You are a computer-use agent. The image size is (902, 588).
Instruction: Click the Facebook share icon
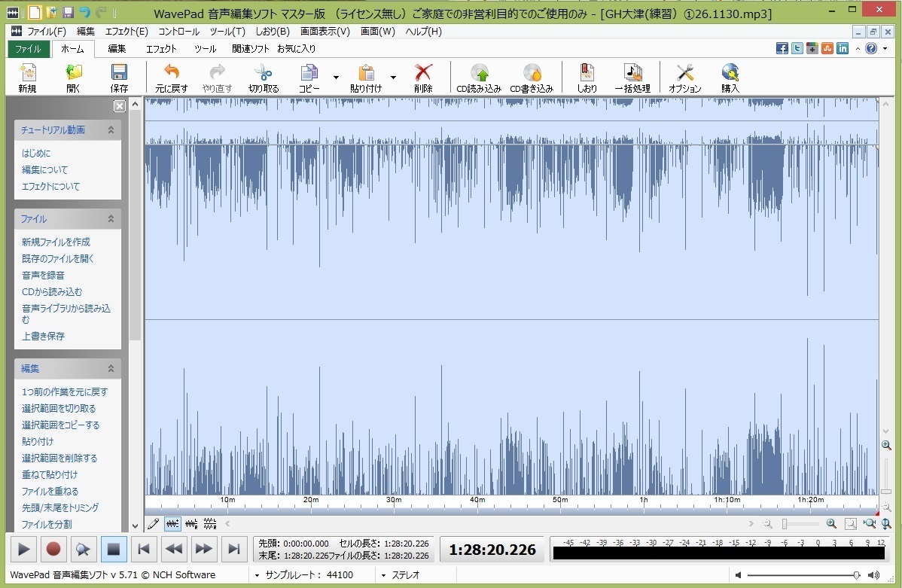[782, 48]
